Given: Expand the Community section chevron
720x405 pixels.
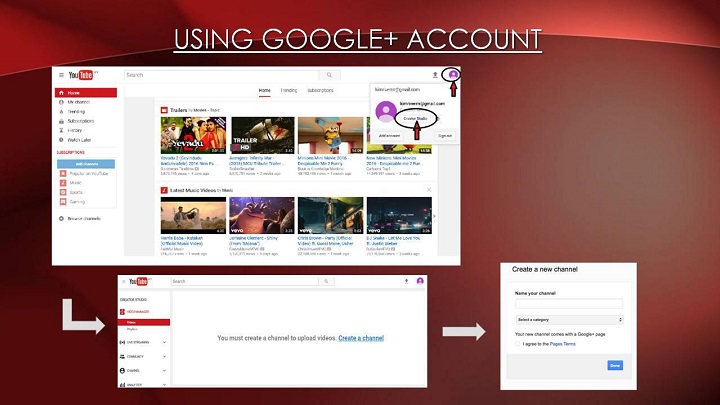Looking at the screenshot, I should pyautogui.click(x=164, y=357).
